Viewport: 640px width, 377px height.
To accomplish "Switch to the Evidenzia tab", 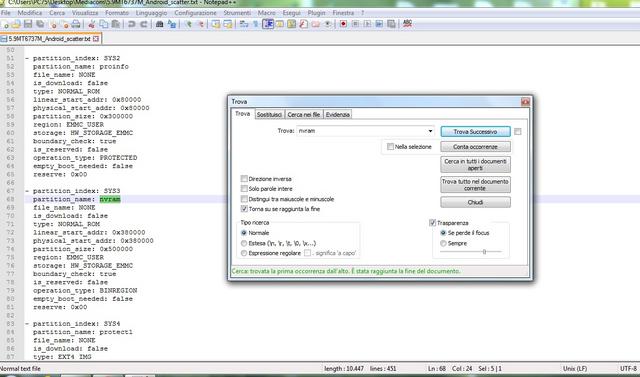I will click(338, 115).
